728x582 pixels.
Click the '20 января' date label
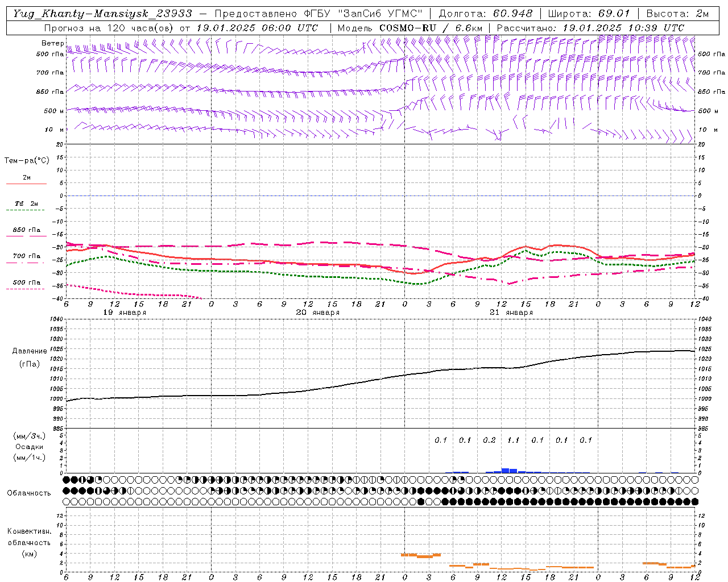point(318,313)
